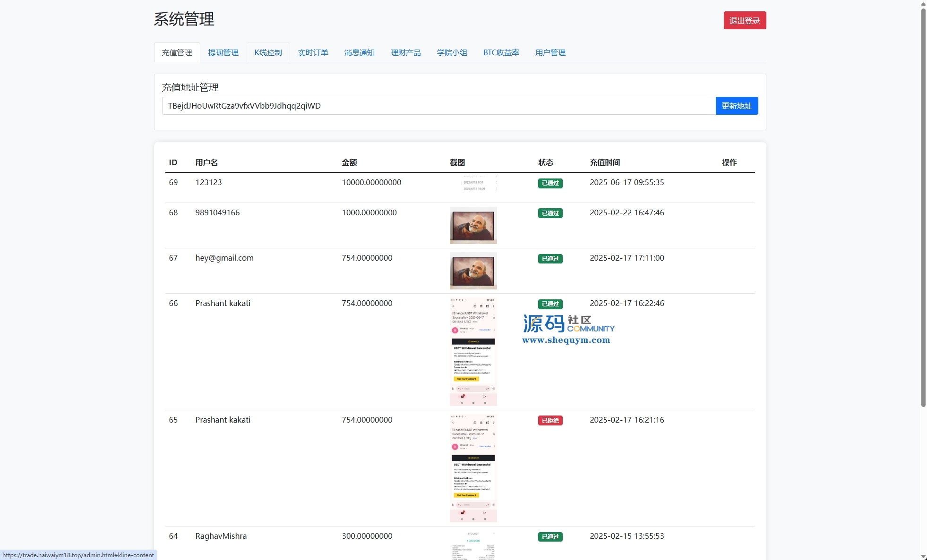
Task: Click the vertical page scrollbar thumb
Action: point(923,208)
